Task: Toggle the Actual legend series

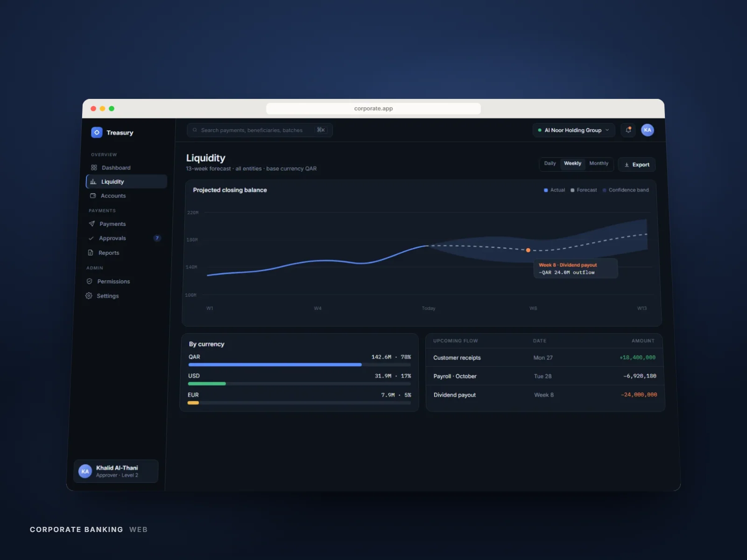Action: pyautogui.click(x=555, y=190)
